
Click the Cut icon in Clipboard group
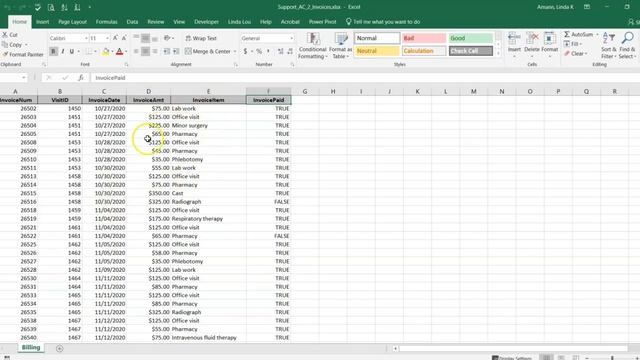[x=10, y=35]
